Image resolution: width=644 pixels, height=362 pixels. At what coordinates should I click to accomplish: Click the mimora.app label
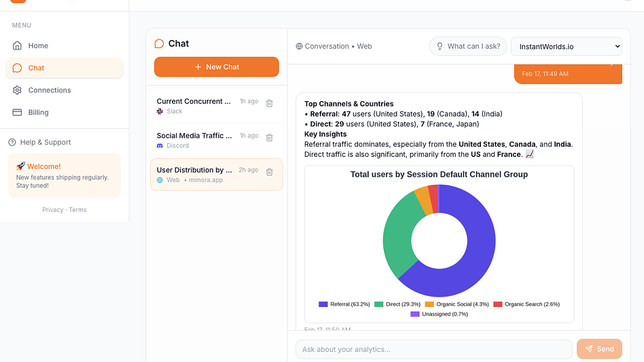click(x=206, y=180)
